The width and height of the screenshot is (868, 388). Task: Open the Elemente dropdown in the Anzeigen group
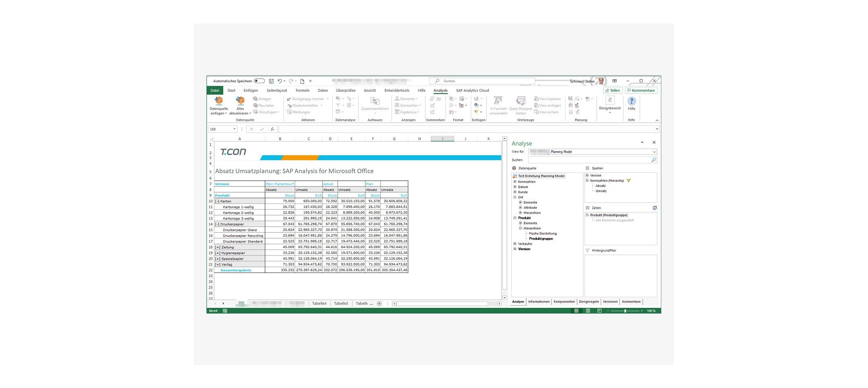[406, 99]
